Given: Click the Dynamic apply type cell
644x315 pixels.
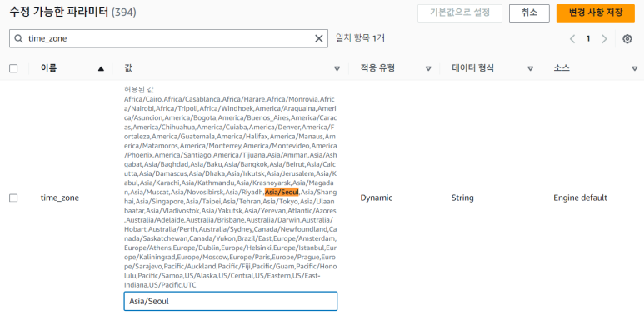Looking at the screenshot, I should coord(377,198).
